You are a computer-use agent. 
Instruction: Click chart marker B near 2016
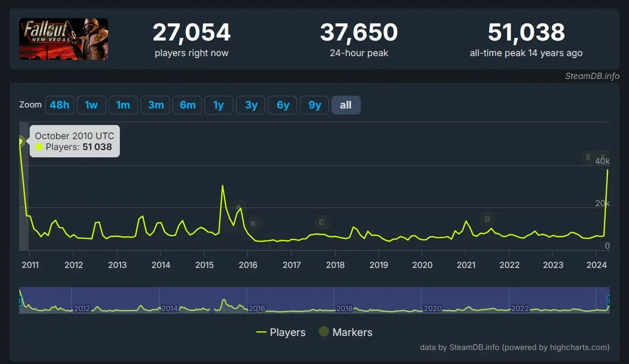[253, 224]
